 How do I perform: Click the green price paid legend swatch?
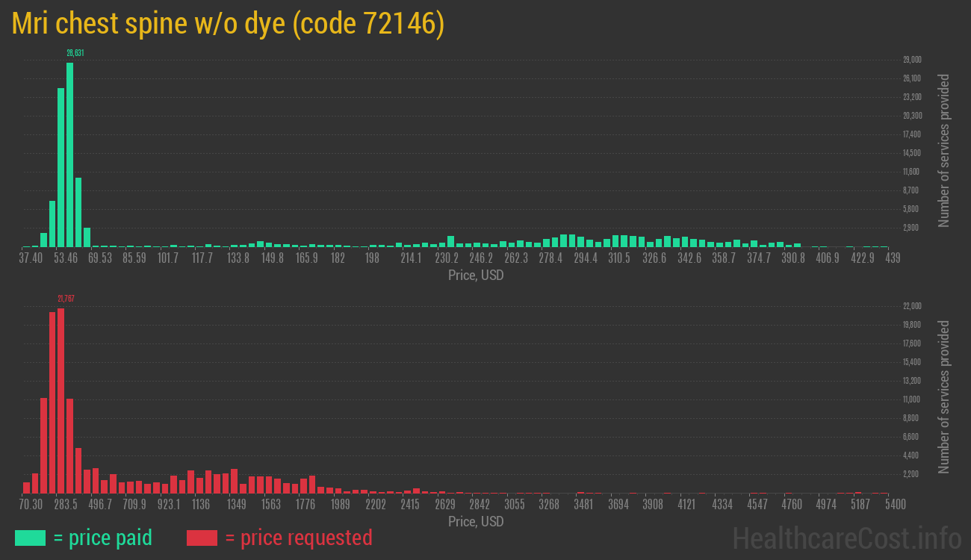coord(30,538)
